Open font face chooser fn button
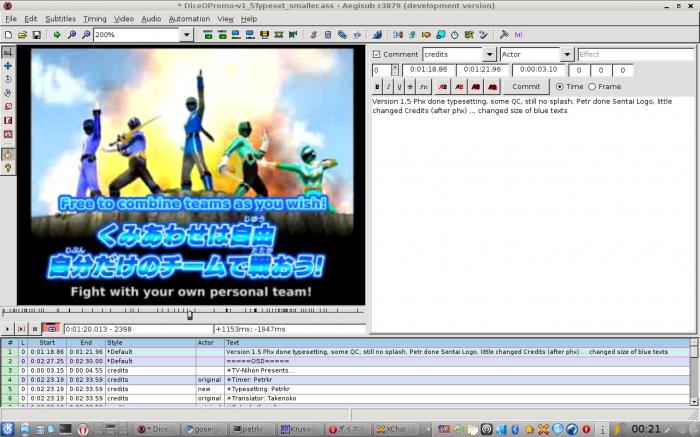The height and width of the screenshot is (437, 700). [424, 87]
